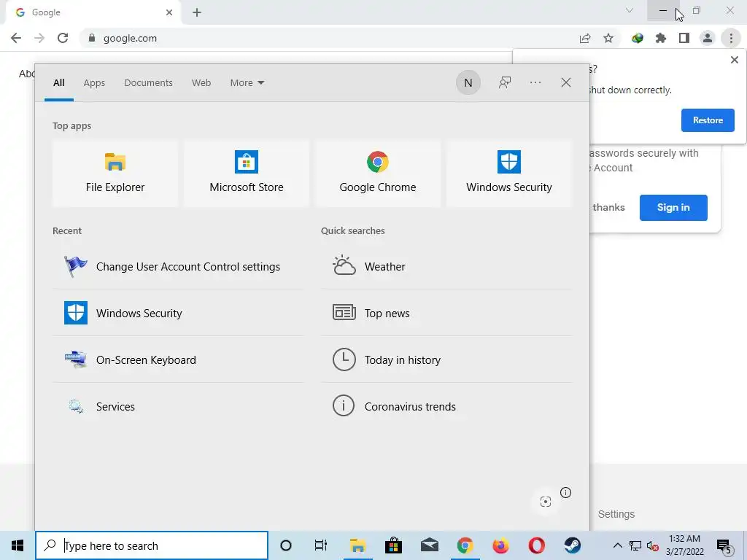Screen dimensions: 747x560
Task: Bookmark this tab with star icon
Action: 608,38
